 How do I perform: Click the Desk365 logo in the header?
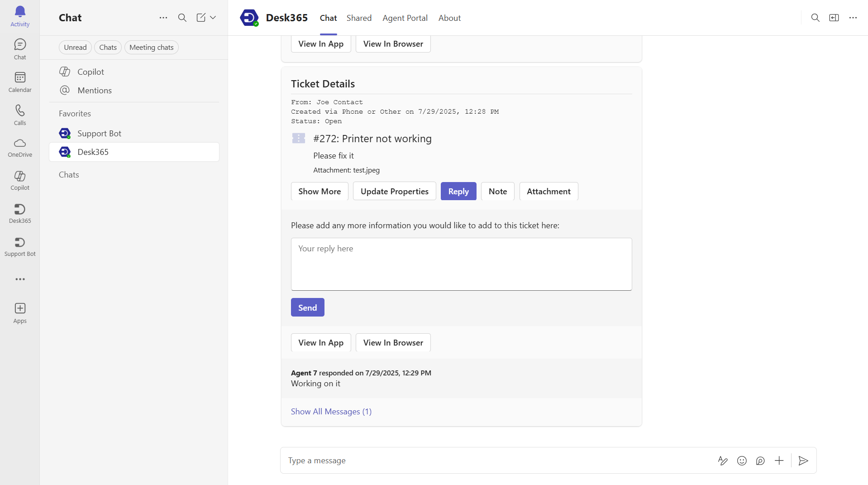[x=249, y=18]
